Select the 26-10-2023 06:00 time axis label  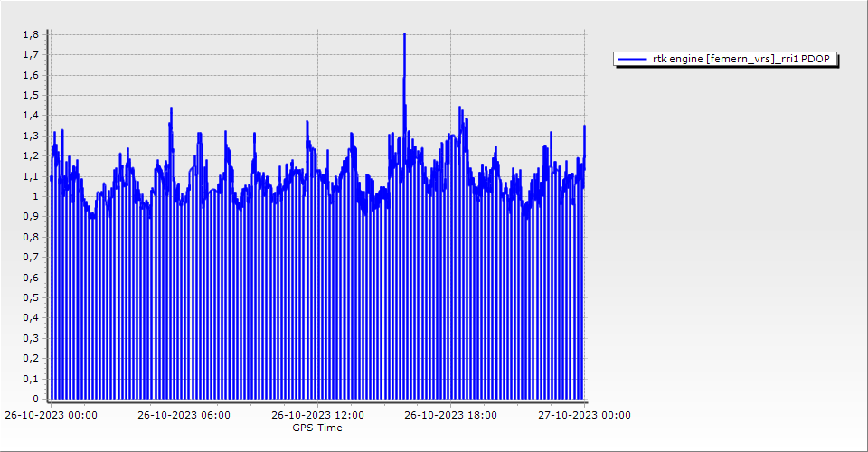184,416
